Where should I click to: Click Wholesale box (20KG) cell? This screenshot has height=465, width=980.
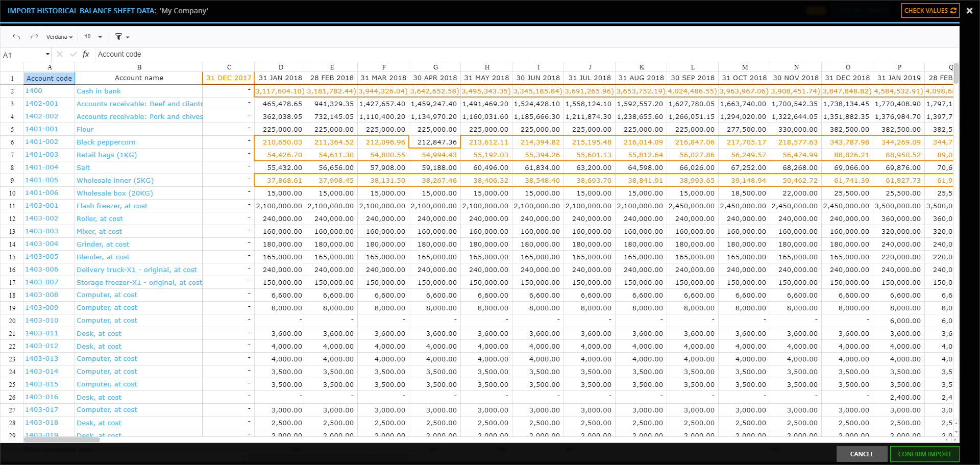139,193
